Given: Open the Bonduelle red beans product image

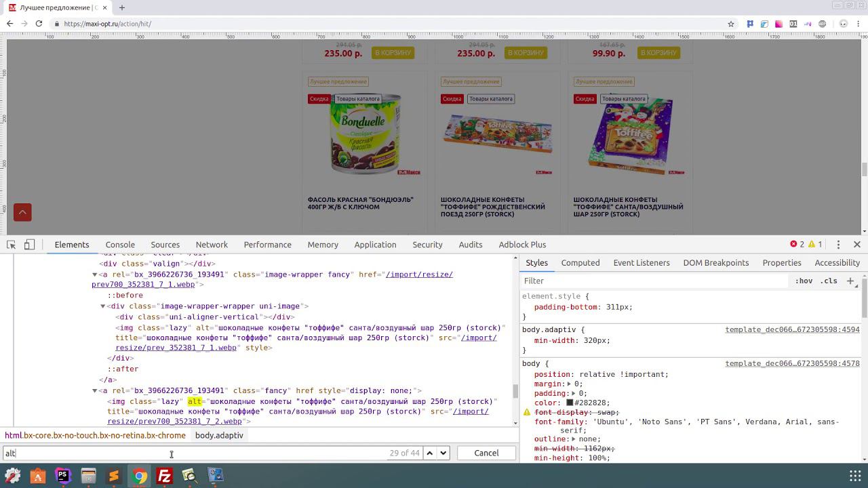Looking at the screenshot, I should [x=365, y=134].
